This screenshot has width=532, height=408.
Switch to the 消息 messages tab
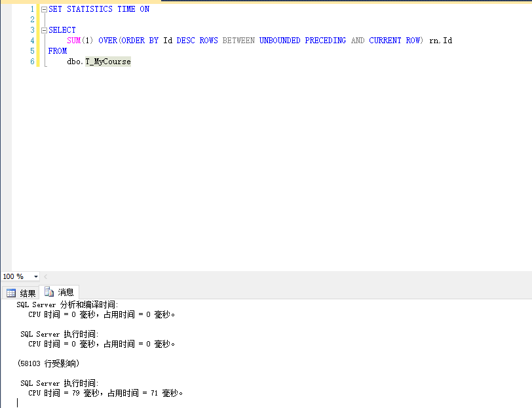(x=60, y=293)
